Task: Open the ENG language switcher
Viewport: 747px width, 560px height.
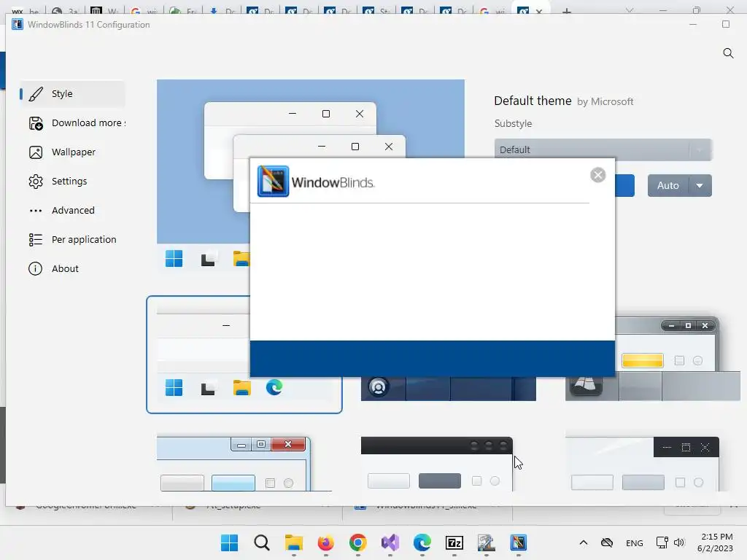Action: coord(634,542)
